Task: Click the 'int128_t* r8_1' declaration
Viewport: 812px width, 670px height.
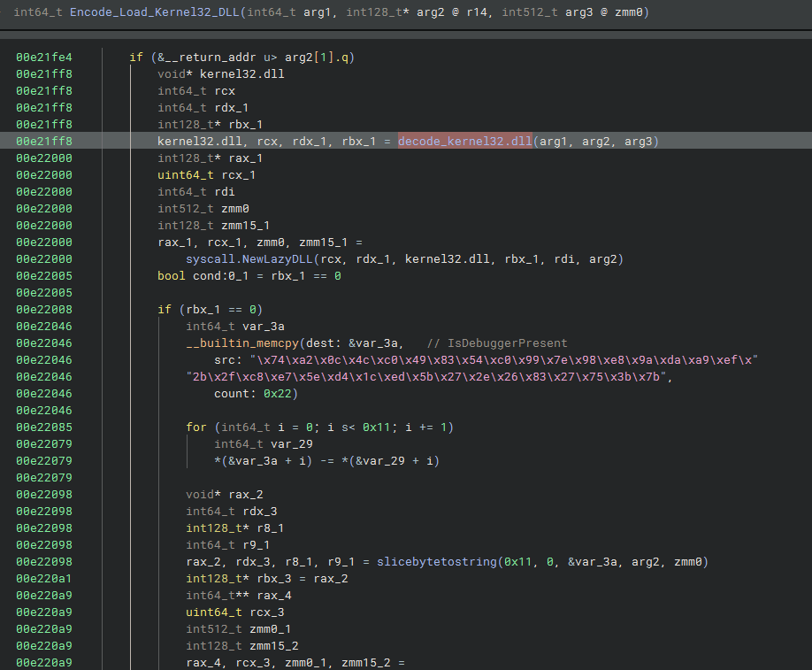Action: click(x=235, y=528)
